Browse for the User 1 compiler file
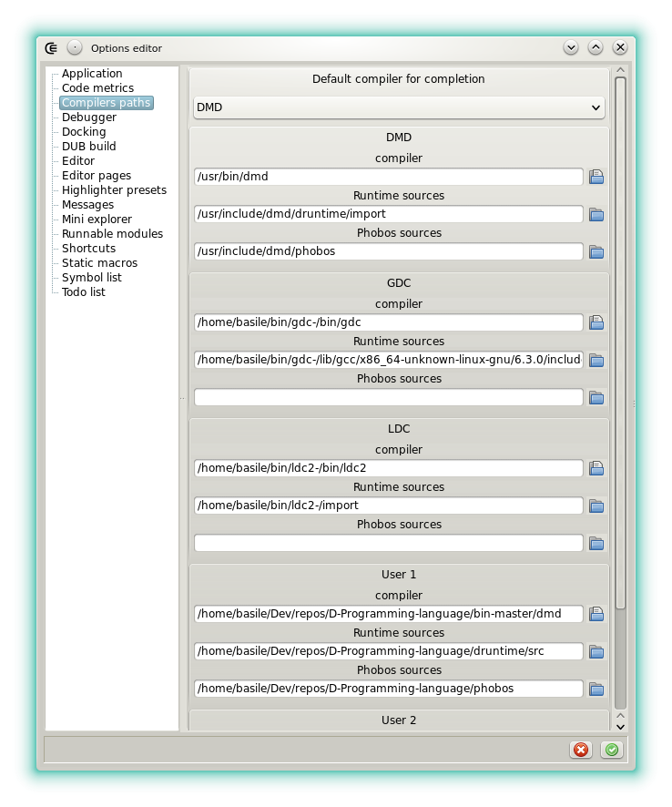 coord(596,615)
